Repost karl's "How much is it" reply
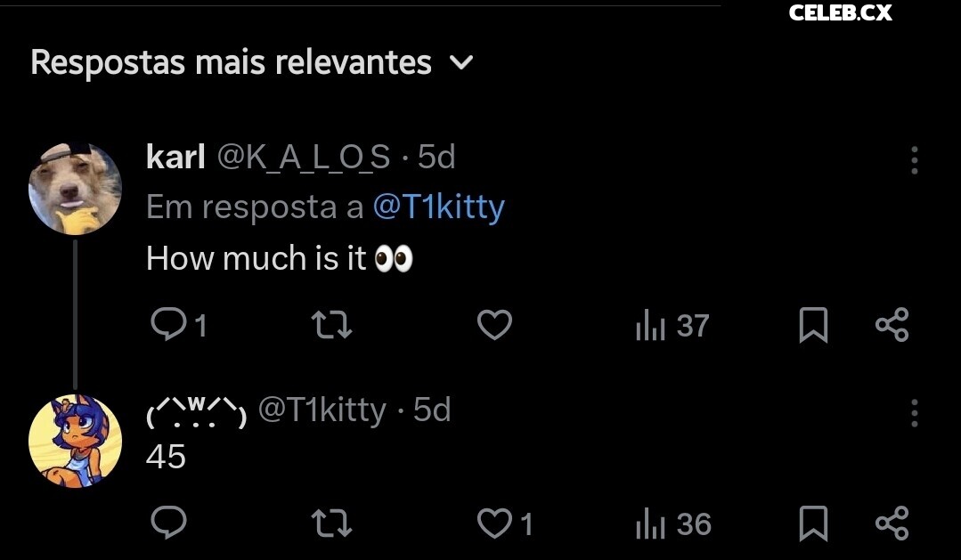Screen dimensions: 961x560 click(x=334, y=326)
